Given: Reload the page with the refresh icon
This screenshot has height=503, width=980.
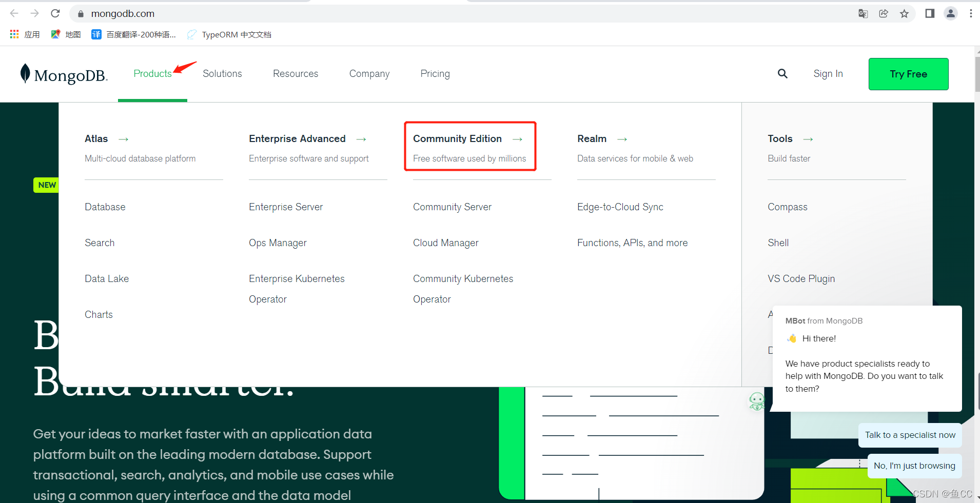Looking at the screenshot, I should click(x=55, y=13).
